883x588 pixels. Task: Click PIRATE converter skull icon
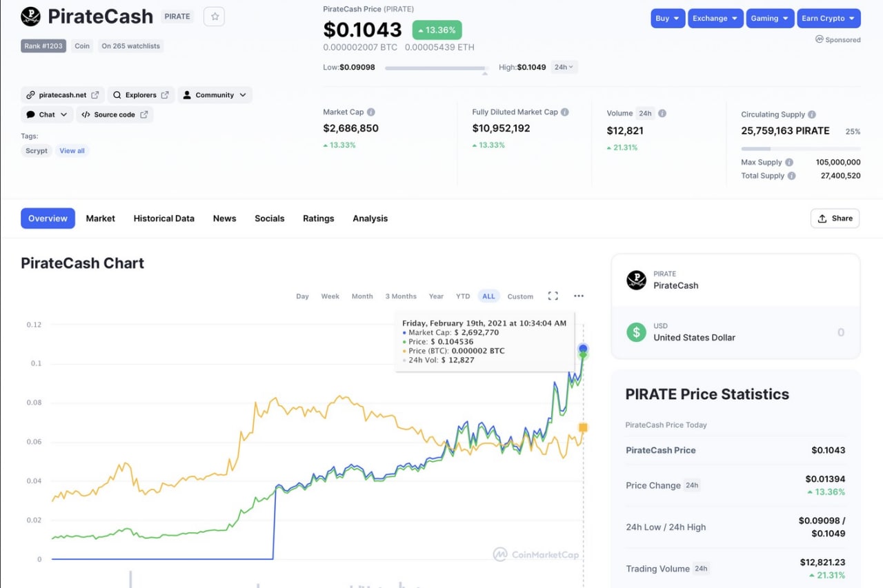click(x=636, y=280)
